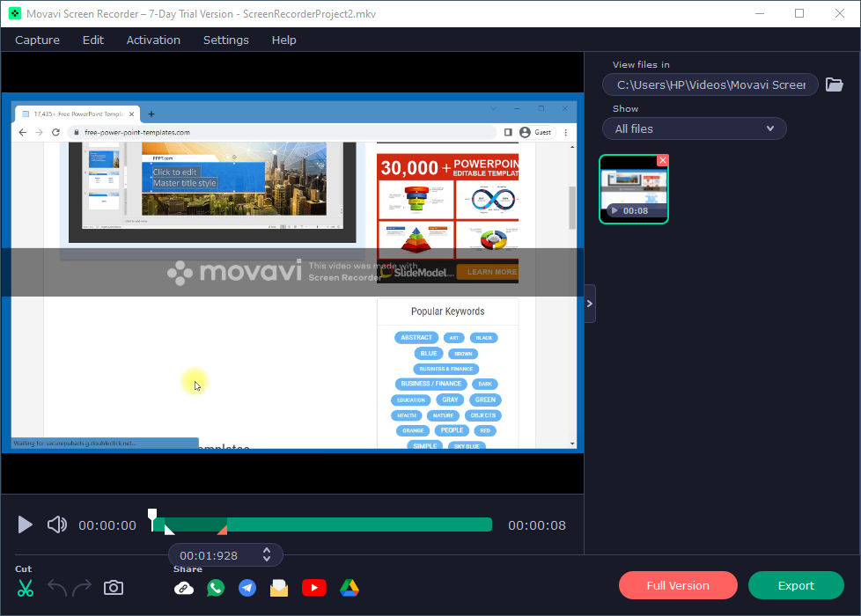Click the orange cut end marker

click(x=223, y=530)
